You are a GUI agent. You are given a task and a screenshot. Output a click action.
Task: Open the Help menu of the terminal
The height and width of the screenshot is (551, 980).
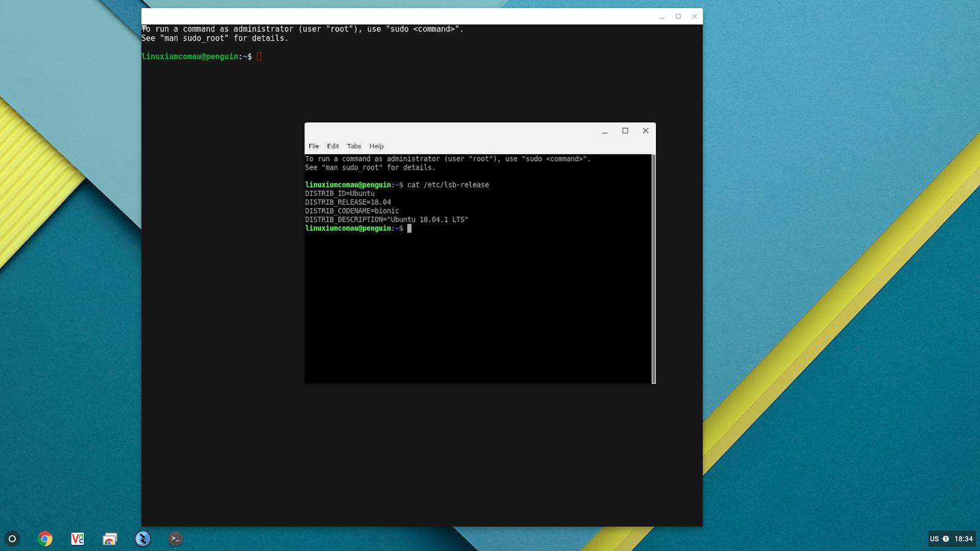(x=376, y=146)
